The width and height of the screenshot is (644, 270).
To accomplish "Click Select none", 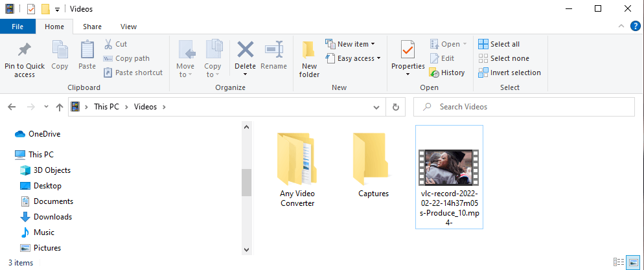I will 504,58.
